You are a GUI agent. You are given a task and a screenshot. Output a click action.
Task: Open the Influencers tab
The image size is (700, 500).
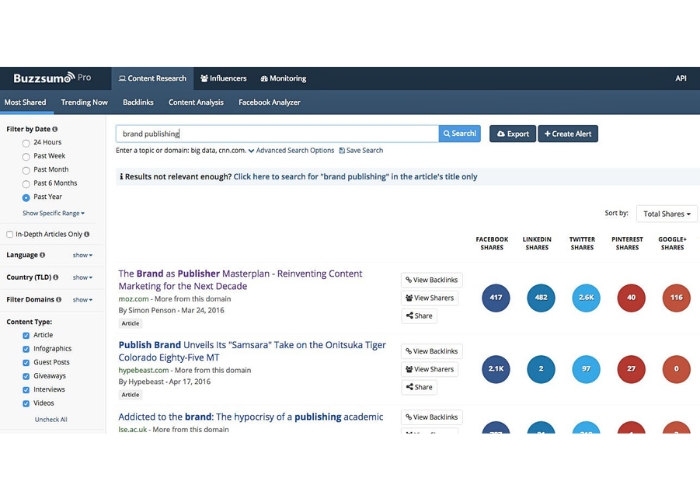tap(223, 79)
